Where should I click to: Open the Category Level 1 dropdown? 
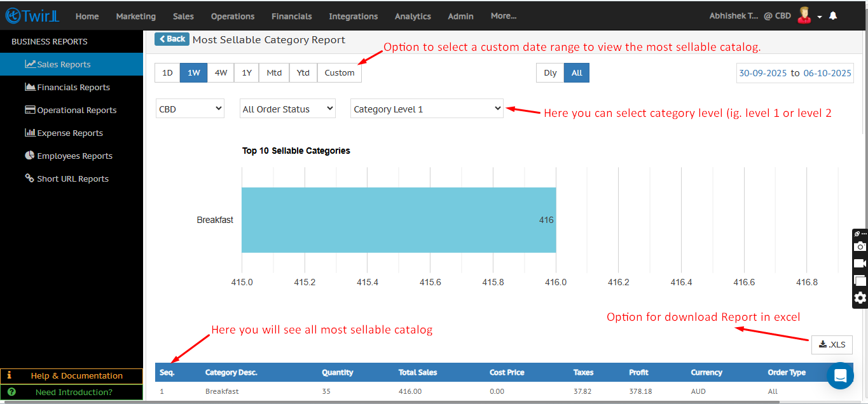point(427,109)
